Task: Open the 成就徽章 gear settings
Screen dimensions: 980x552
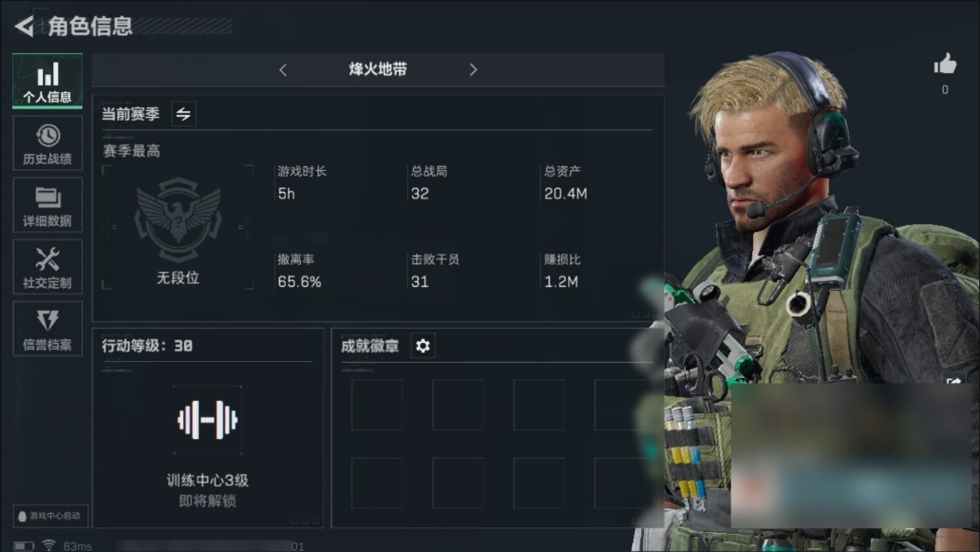Action: tap(424, 346)
